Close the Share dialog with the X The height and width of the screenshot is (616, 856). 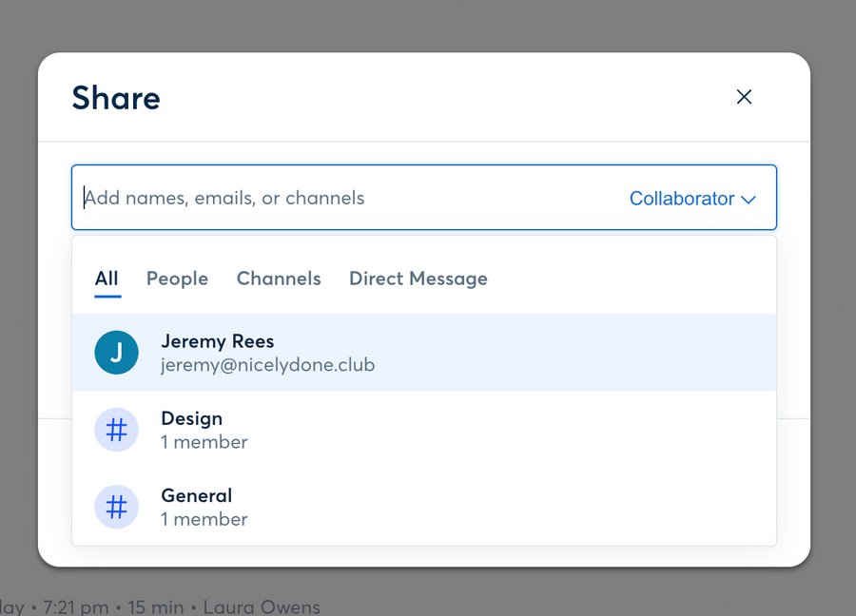point(744,97)
